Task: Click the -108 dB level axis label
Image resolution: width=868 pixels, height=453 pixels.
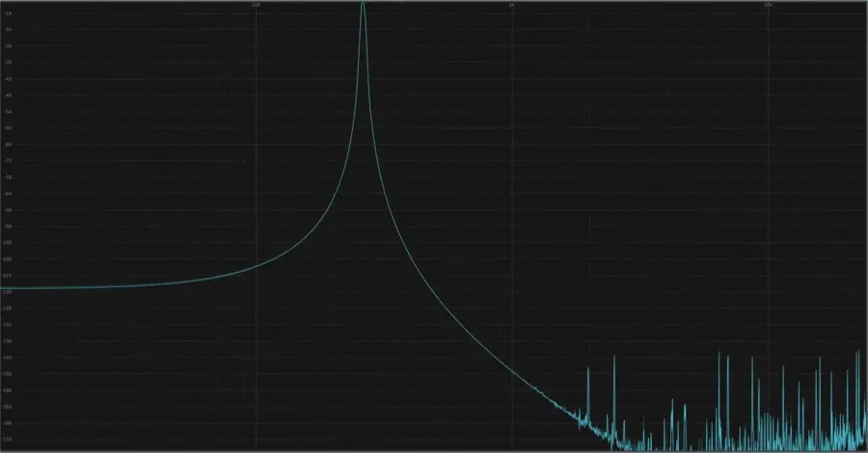Action: 9,259
